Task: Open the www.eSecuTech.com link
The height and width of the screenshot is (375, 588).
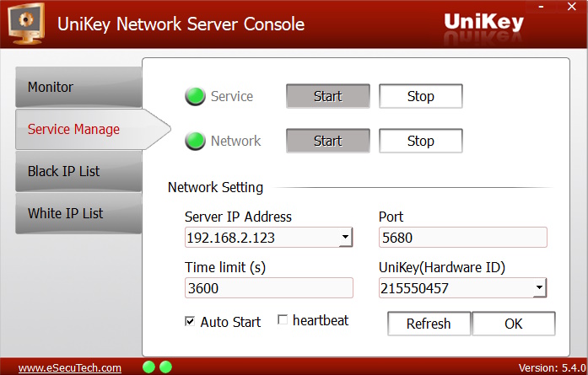Action: tap(70, 368)
